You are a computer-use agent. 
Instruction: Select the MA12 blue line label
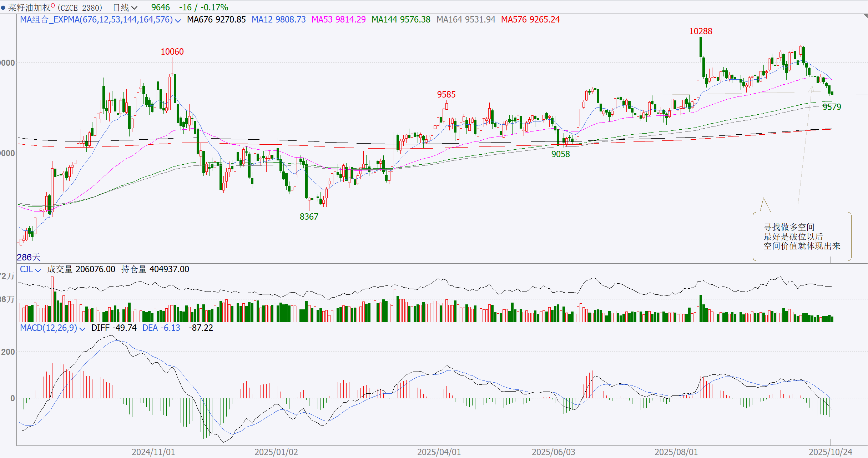tap(278, 20)
